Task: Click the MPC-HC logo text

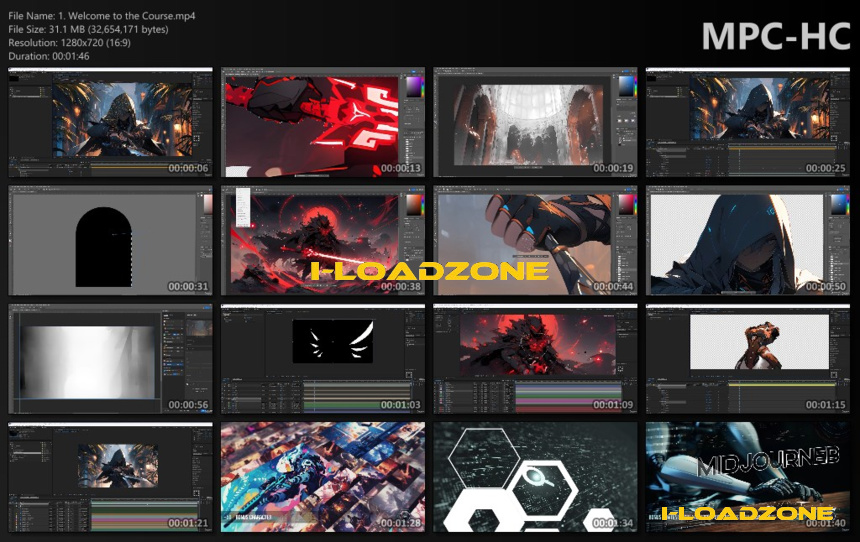Action: pyautogui.click(x=776, y=37)
